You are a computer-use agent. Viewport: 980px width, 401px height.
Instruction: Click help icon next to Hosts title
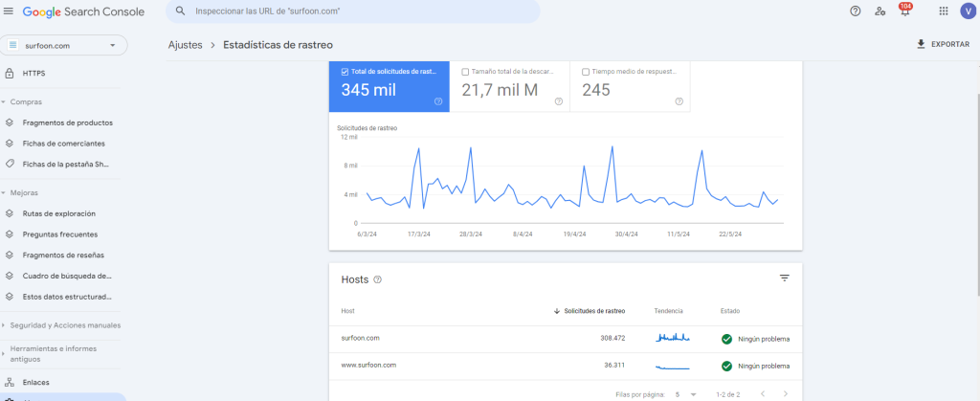[377, 279]
